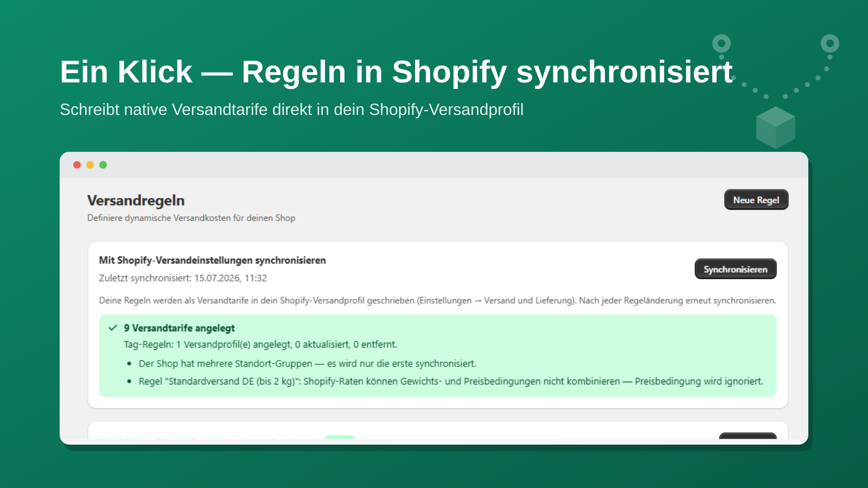Image resolution: width=868 pixels, height=488 pixels.
Task: Click the yellow minimize window dot
Action: (90, 165)
